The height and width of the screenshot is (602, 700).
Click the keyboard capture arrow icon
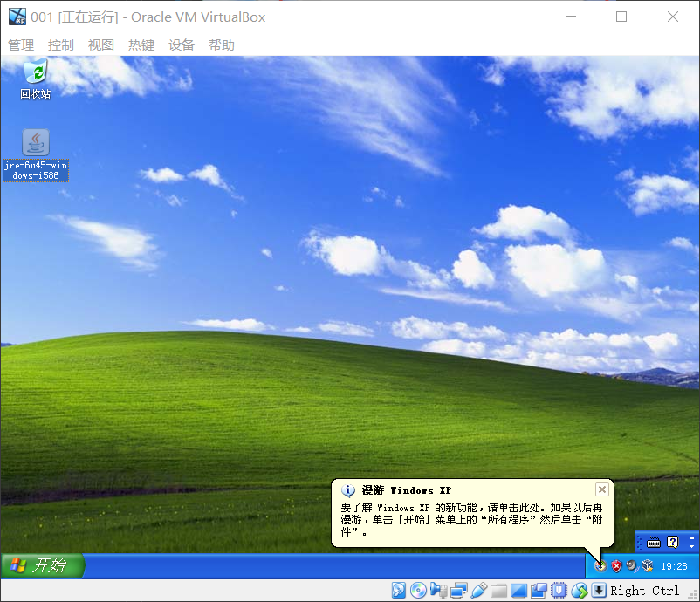click(x=599, y=591)
